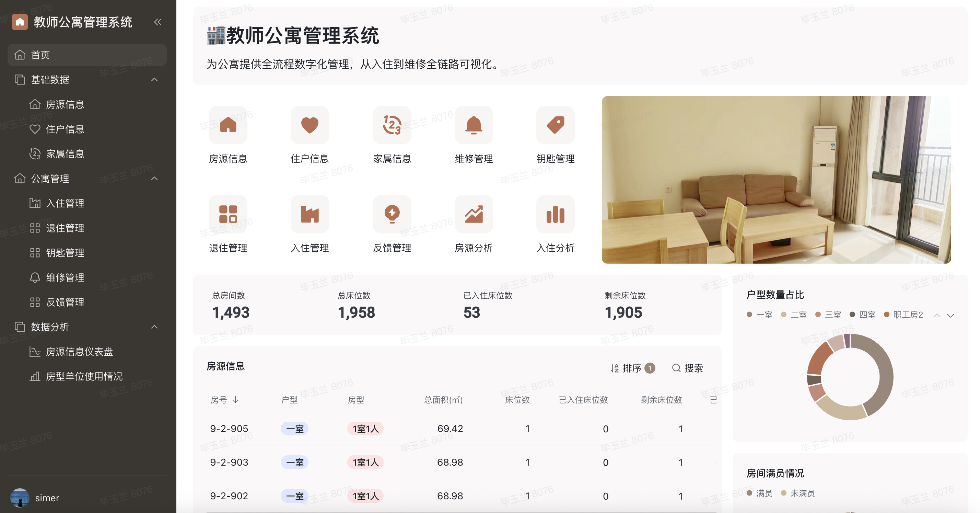Collapse the 数据分析 sidebar group
980x513 pixels.
pos(154,327)
